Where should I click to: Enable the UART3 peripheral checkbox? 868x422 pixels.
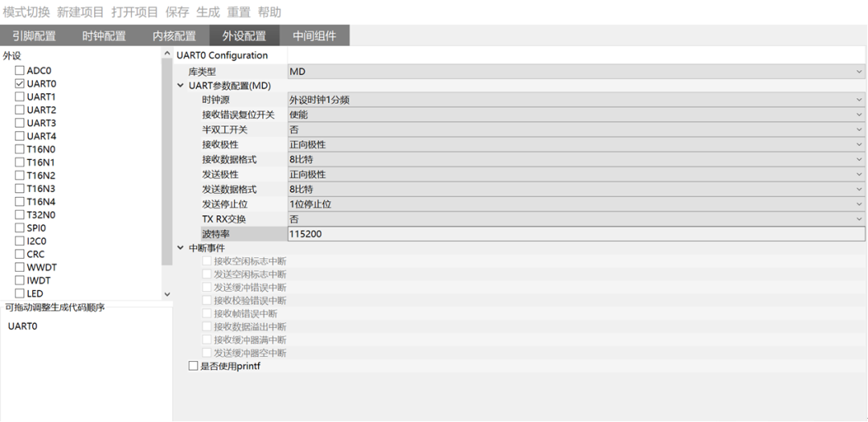pos(19,122)
